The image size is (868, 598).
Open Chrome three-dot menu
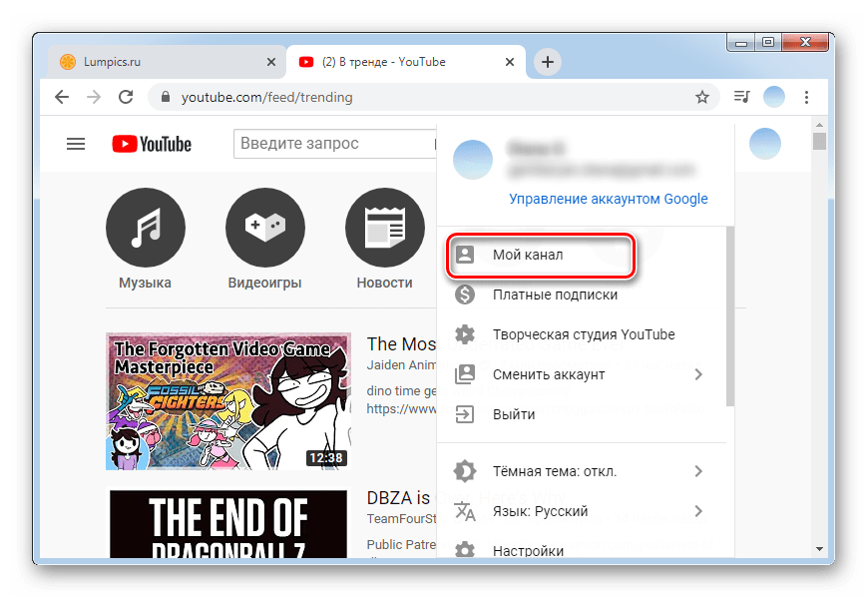coord(806,98)
